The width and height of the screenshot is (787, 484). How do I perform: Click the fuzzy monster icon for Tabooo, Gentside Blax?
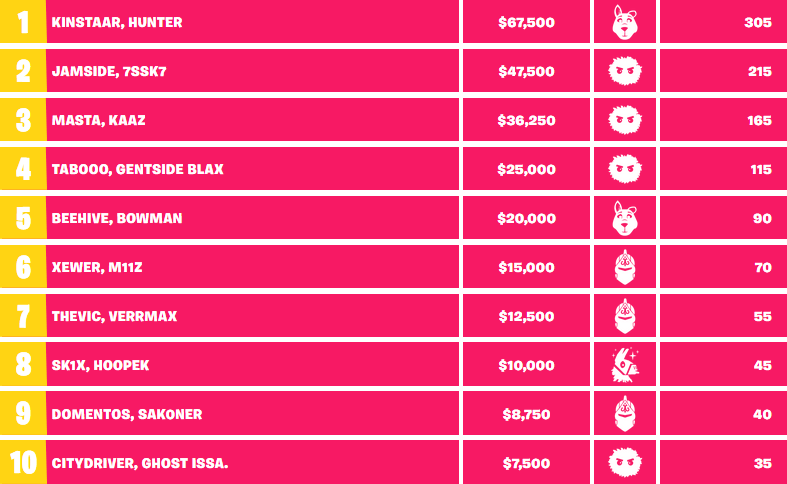point(625,169)
